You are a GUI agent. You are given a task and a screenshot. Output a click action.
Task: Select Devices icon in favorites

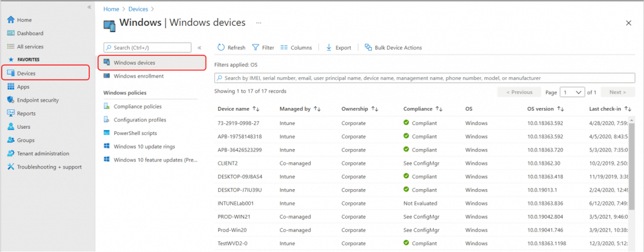click(11, 73)
